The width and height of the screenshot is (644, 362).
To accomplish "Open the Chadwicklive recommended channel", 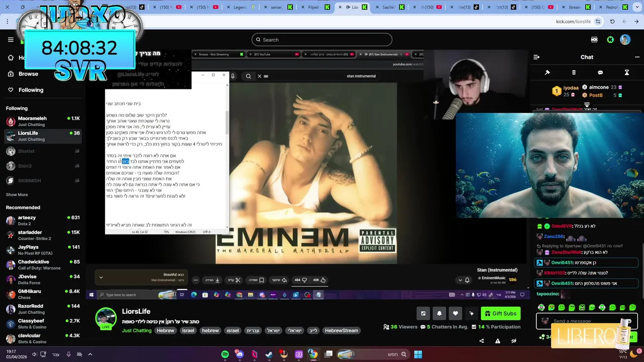I will pyautogui.click(x=43, y=265).
